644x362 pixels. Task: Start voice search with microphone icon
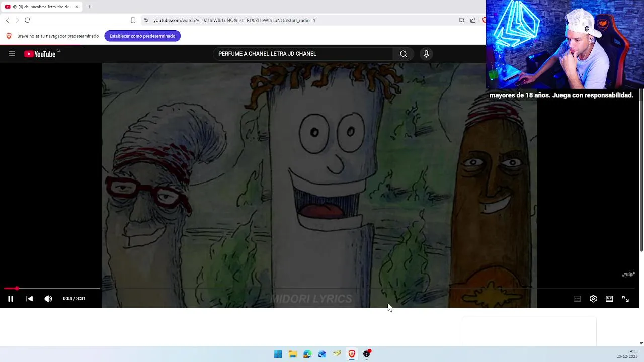(426, 54)
